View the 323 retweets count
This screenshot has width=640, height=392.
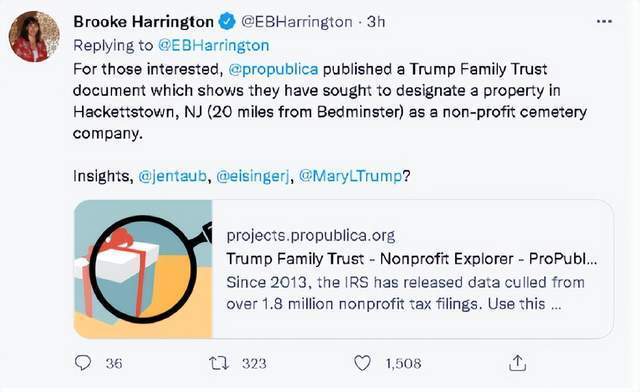[254, 363]
